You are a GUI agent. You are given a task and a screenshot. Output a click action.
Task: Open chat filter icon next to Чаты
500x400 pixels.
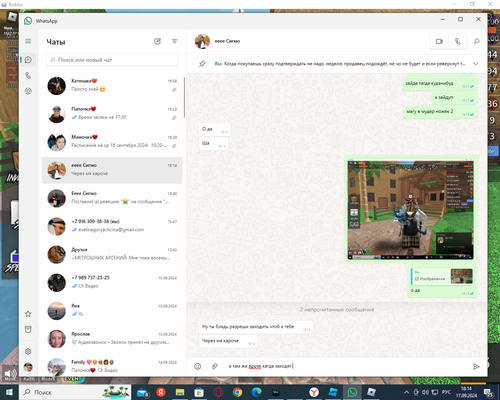(174, 41)
